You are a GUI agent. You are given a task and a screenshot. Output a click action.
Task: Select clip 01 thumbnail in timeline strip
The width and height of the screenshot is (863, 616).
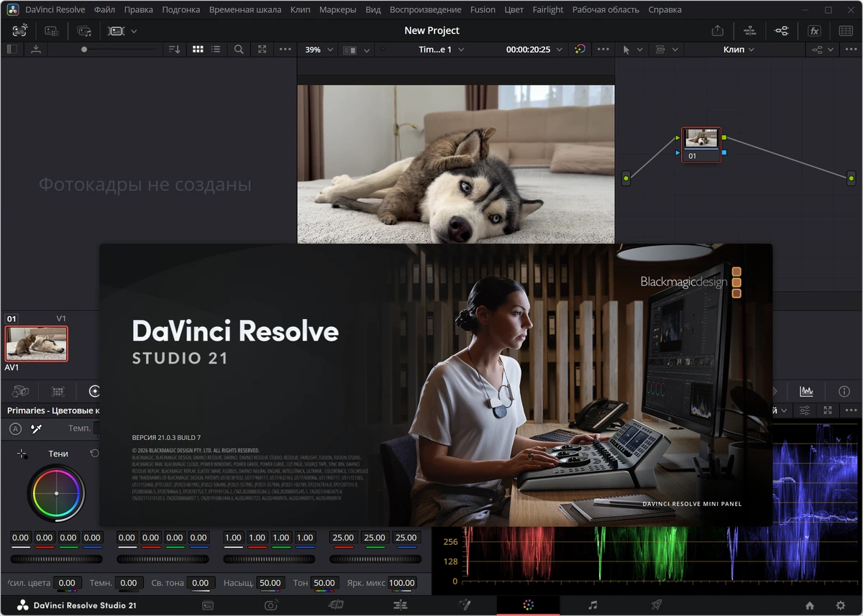[x=37, y=344]
